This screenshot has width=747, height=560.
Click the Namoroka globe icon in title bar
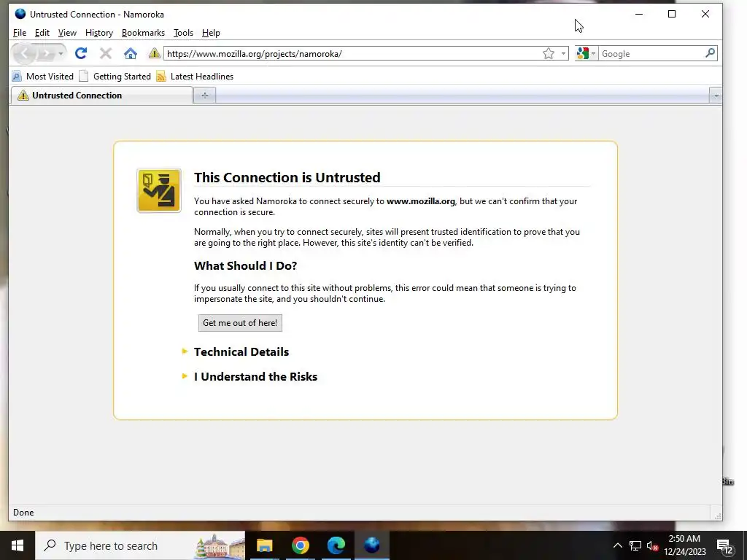tap(20, 14)
